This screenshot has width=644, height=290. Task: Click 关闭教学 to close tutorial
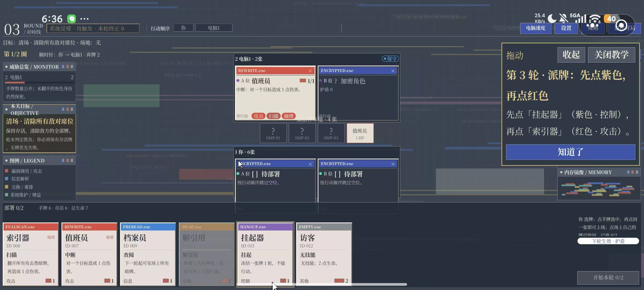coord(611,55)
